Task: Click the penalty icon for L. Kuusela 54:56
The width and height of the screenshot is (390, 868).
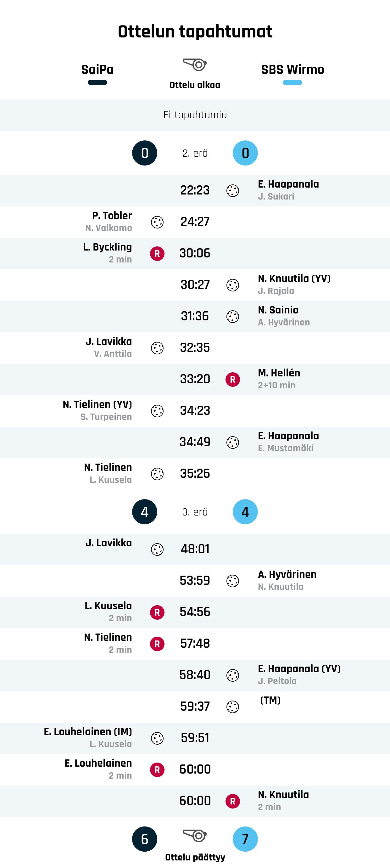Action: (157, 612)
